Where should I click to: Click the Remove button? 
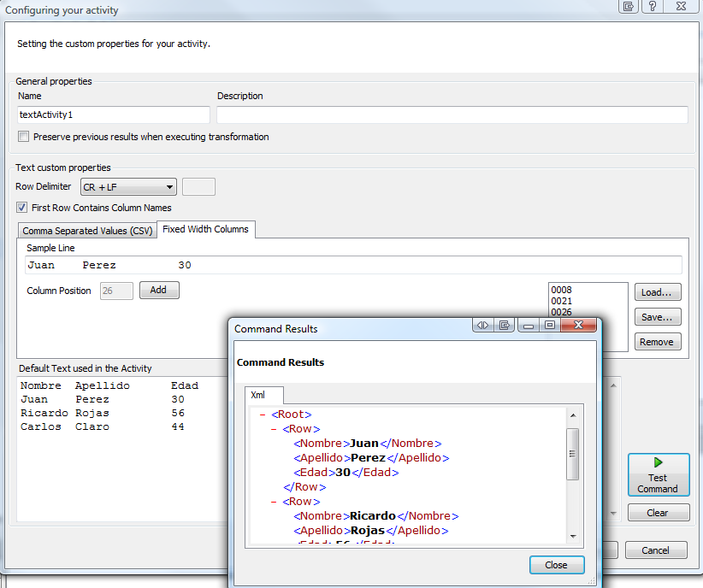click(658, 342)
